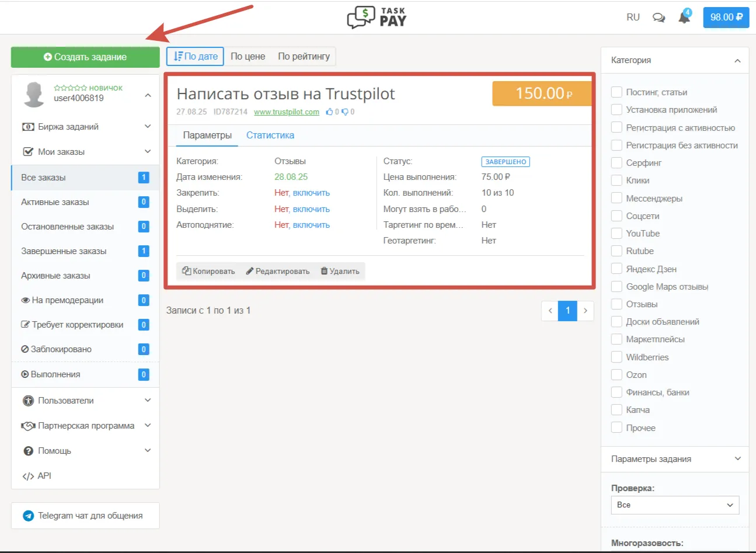Screen dimensions: 756x553
Task: Select the Параметры tab
Action: [207, 135]
